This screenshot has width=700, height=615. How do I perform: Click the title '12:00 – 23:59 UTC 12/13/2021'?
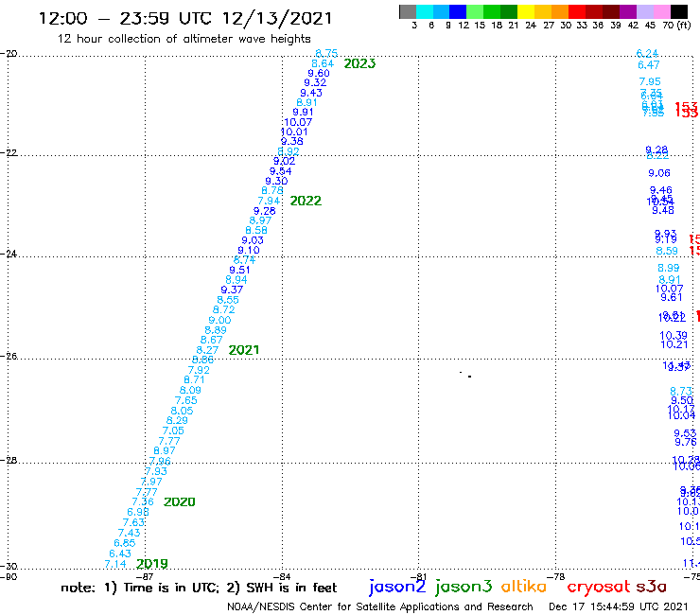pos(185,18)
